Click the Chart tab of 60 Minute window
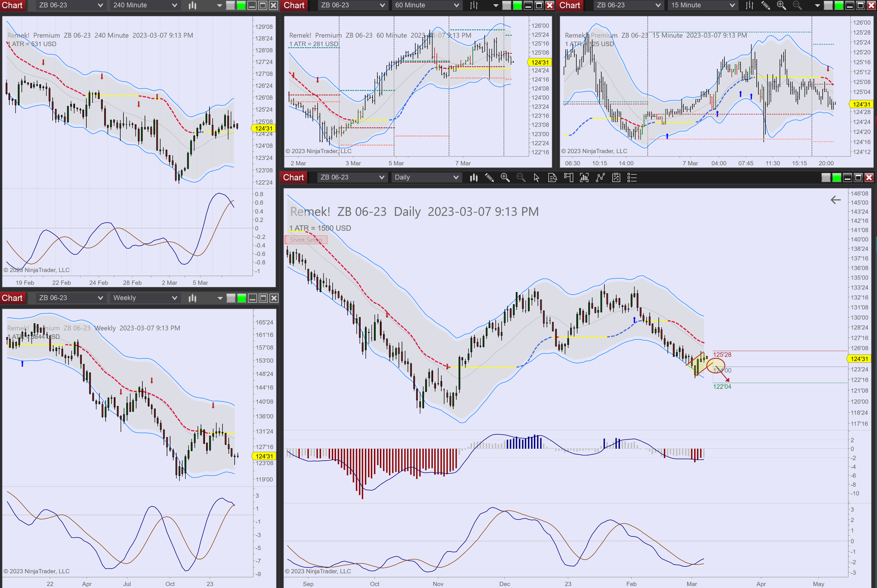 294,5
